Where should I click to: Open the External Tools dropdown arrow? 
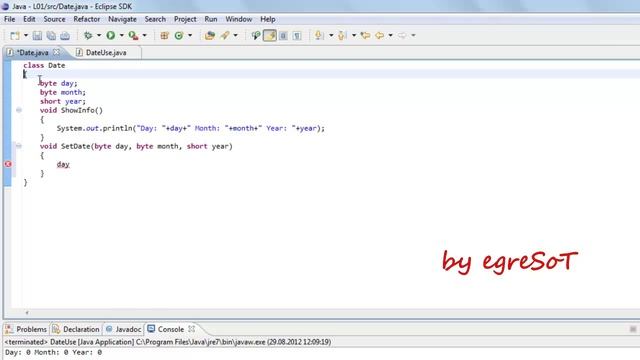coord(144,36)
